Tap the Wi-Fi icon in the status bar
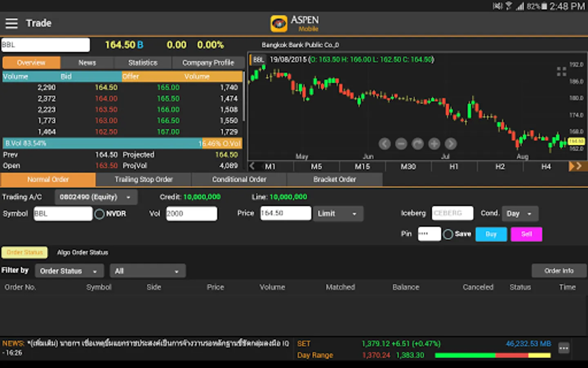588x368 pixels. tap(509, 6)
